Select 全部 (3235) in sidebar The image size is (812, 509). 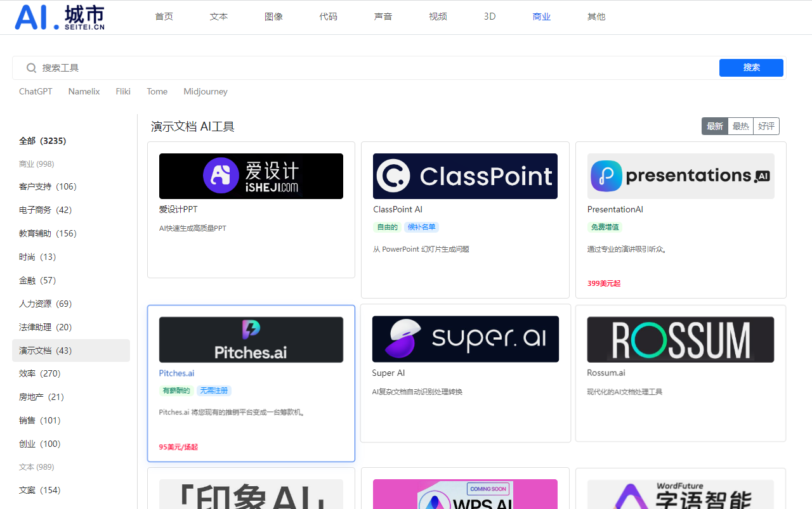click(43, 141)
